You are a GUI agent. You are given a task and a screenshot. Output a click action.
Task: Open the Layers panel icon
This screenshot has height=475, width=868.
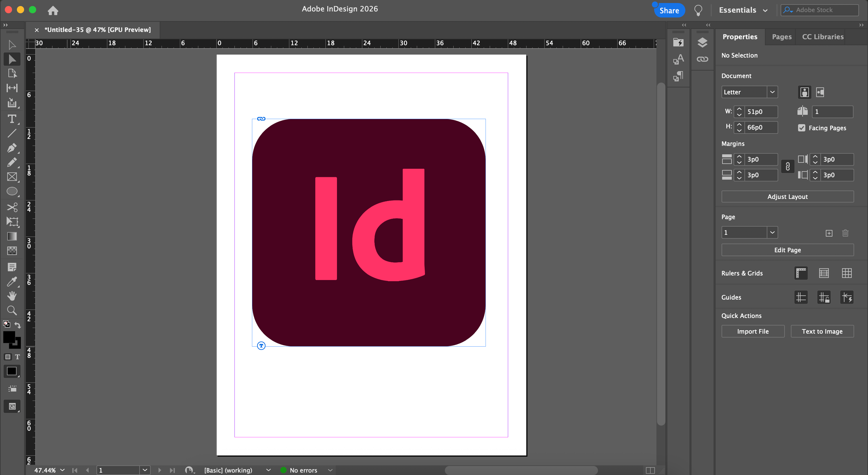tap(702, 43)
